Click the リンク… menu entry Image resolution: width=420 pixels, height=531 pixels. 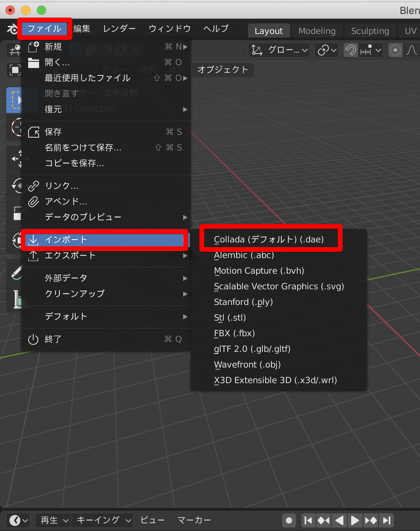[x=106, y=186]
